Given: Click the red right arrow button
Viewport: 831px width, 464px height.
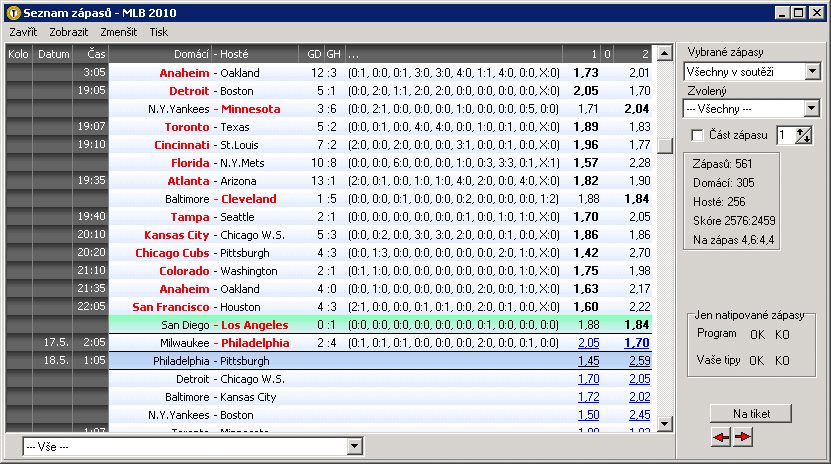Looking at the screenshot, I should [x=743, y=438].
